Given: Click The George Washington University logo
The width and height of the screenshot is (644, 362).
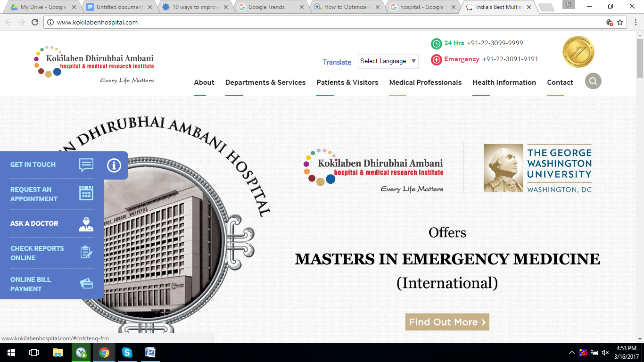Looking at the screenshot, I should coord(537,168).
